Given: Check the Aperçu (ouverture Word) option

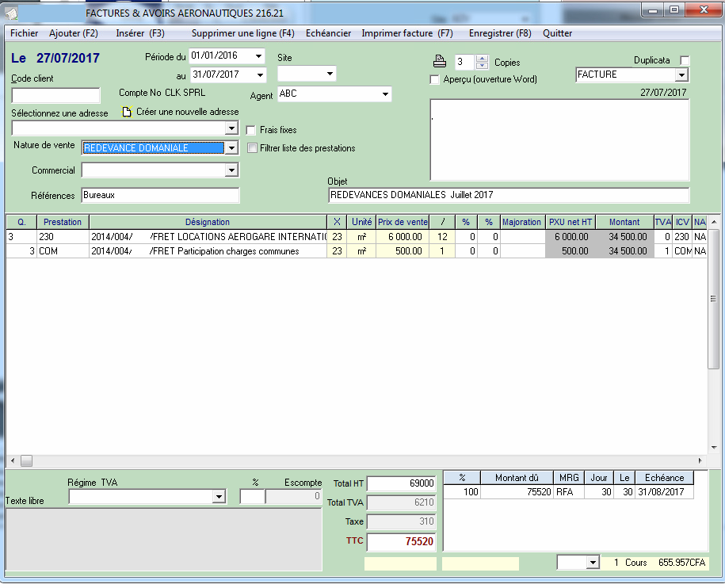Looking at the screenshot, I should (x=434, y=79).
